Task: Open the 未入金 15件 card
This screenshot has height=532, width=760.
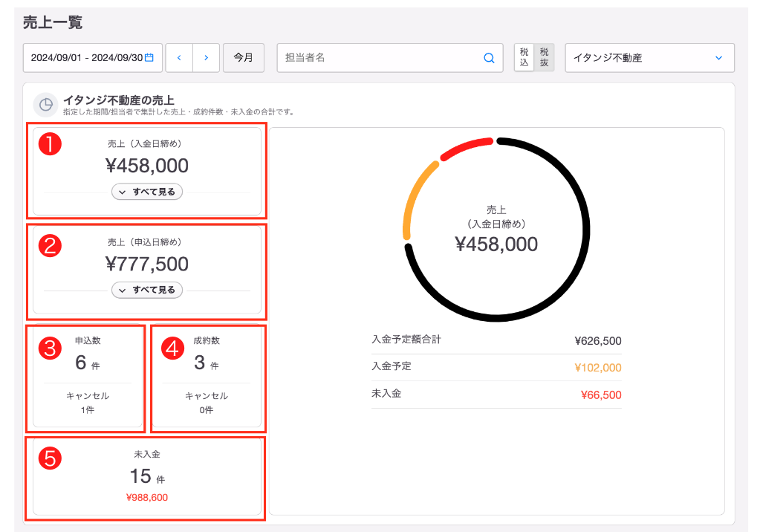Action: click(x=147, y=476)
